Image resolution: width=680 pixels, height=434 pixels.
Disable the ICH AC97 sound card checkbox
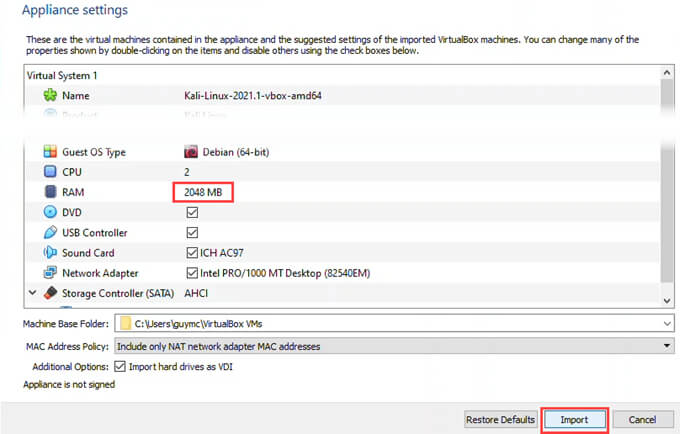coord(192,253)
